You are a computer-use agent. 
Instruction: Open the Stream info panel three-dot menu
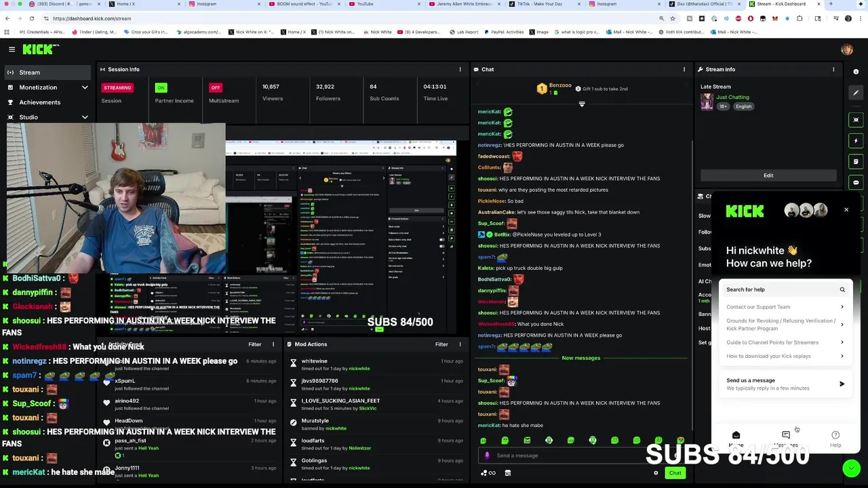[x=833, y=69]
